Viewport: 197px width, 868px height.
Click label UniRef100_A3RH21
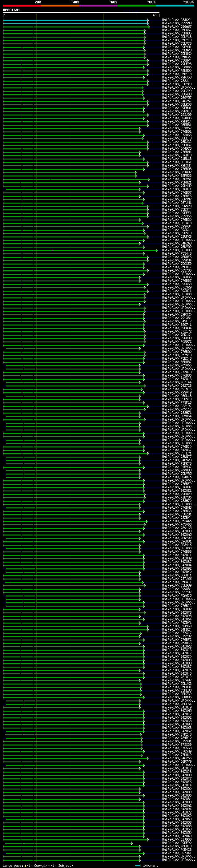point(177,183)
